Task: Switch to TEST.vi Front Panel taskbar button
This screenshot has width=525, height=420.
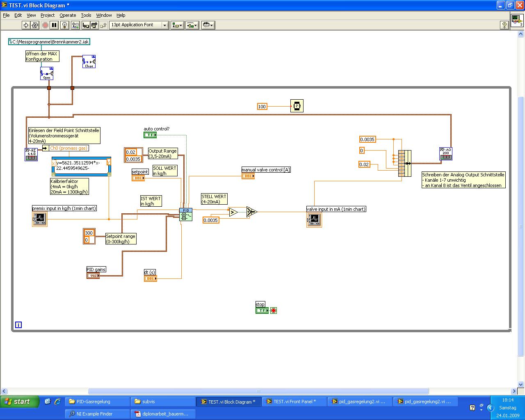Action: pyautogui.click(x=294, y=402)
